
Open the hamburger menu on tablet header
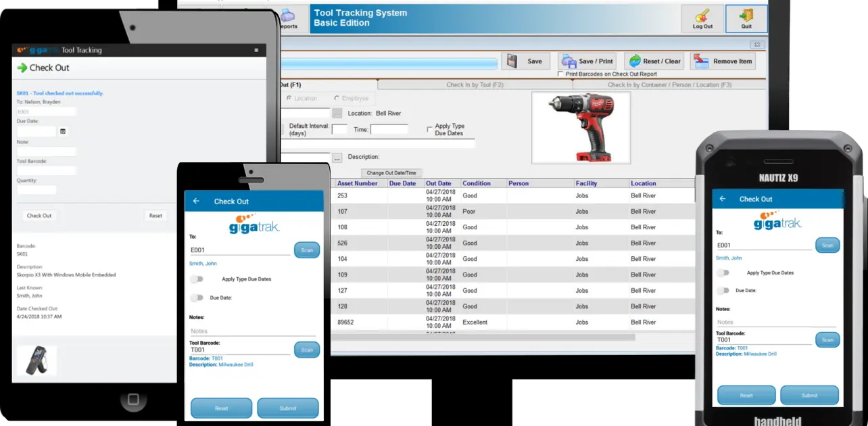click(256, 50)
